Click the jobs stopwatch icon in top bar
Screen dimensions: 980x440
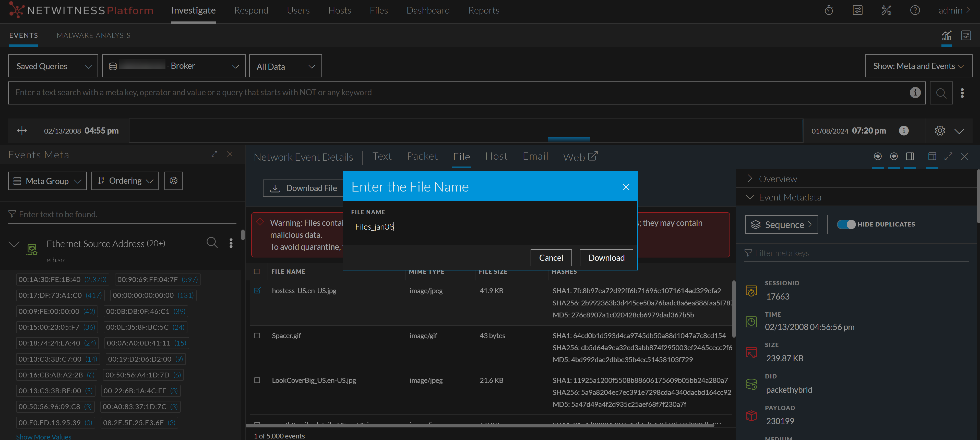coord(829,10)
